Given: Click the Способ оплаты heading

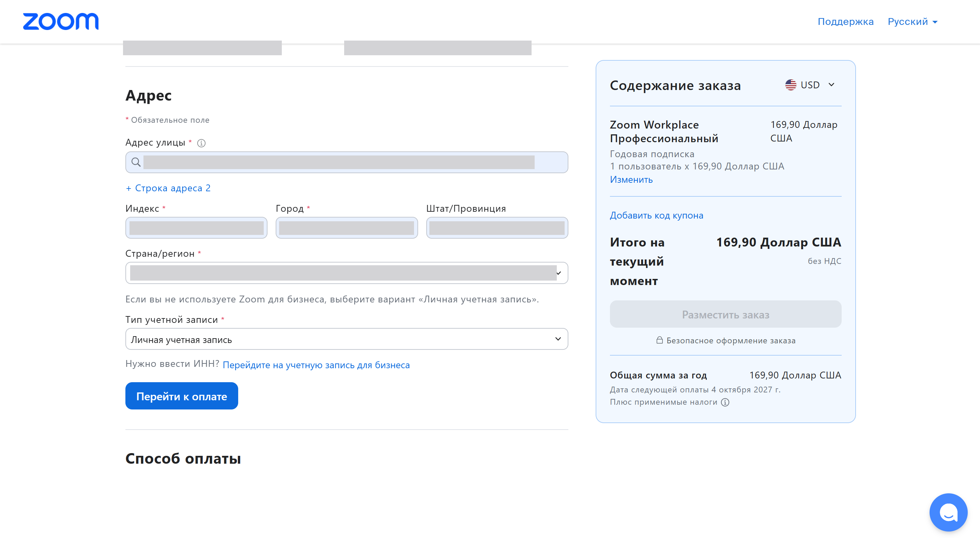Looking at the screenshot, I should 183,459.
